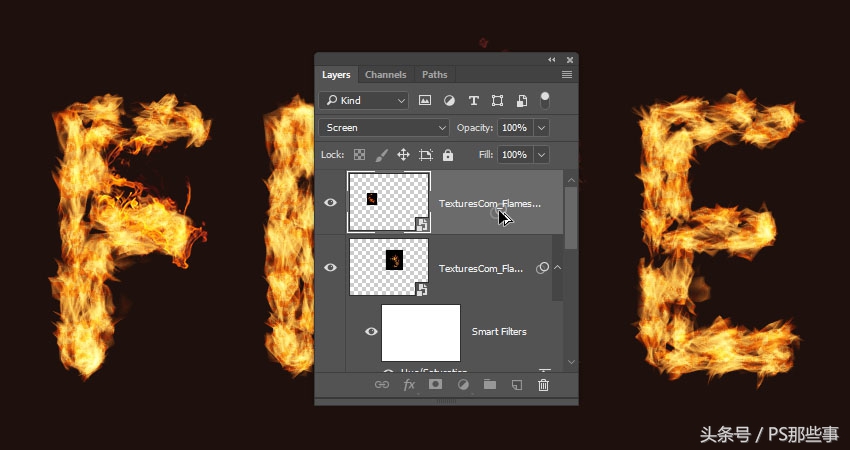
Task: Filter layers by pixel layers icon
Action: [425, 100]
